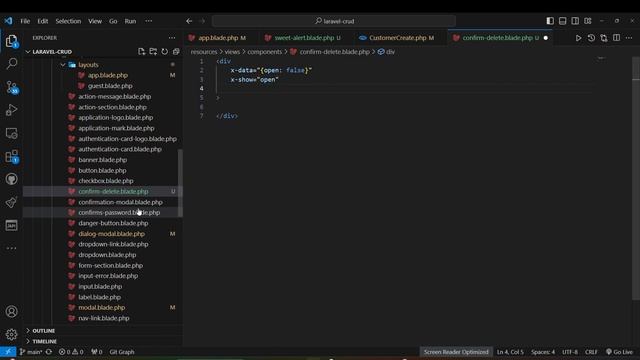Open problems errors and warnings indicator
Viewport: 640px width, 360px height.
(x=71, y=352)
